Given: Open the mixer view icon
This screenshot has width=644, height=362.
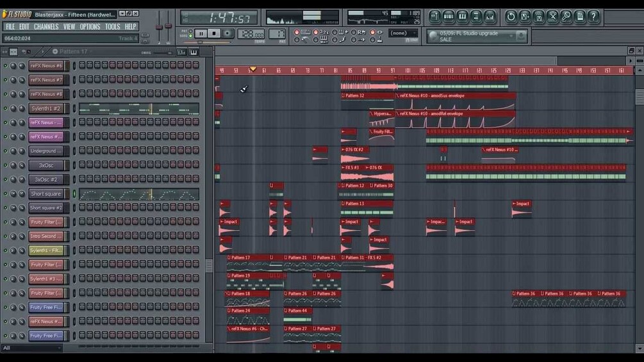Looking at the screenshot, I should tap(490, 17).
